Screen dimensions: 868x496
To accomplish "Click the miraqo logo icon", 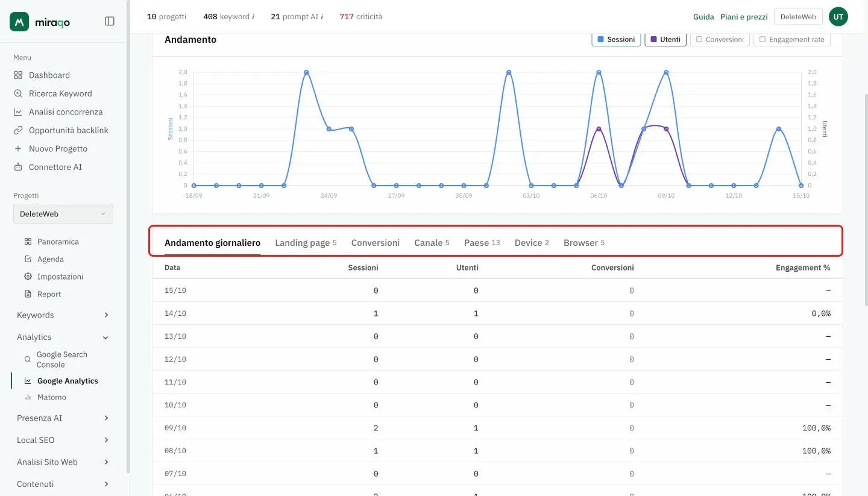I will pyautogui.click(x=19, y=22).
